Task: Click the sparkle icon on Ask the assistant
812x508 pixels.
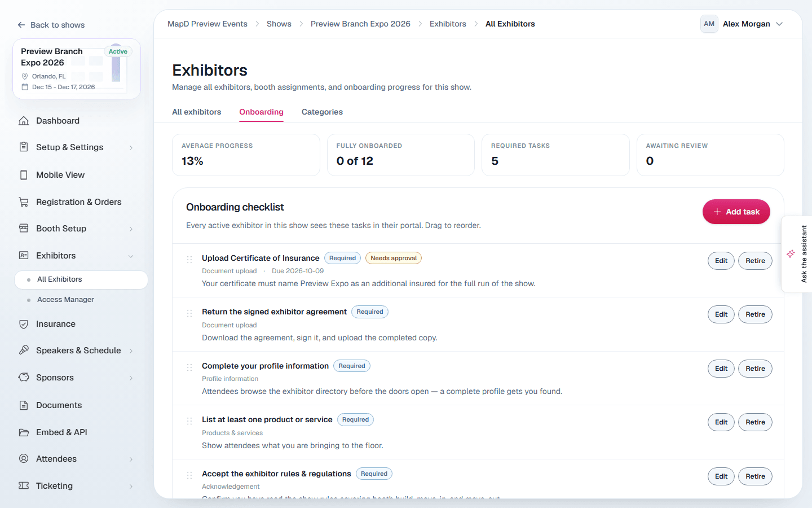Action: pos(791,254)
